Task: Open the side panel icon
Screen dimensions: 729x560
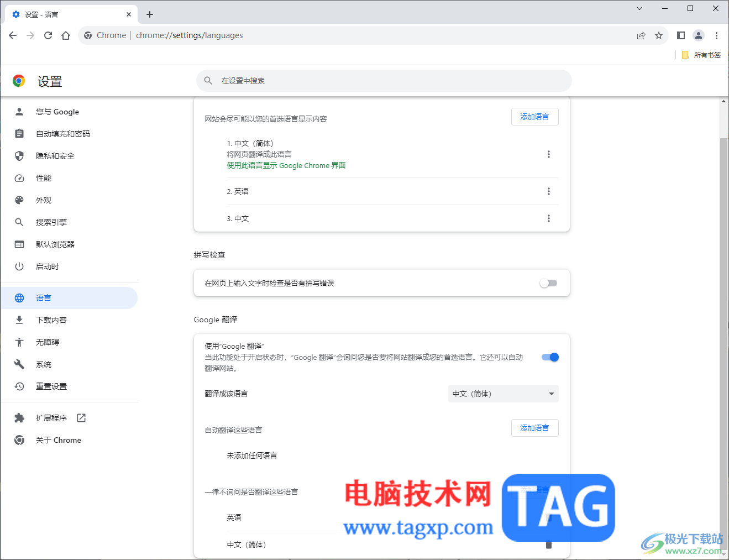Action: (681, 35)
